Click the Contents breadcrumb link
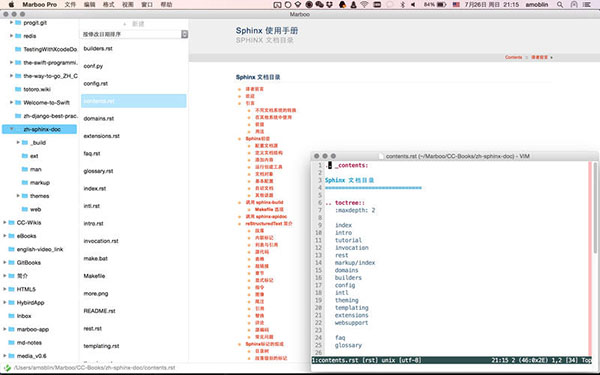Screen dimensions: 600x375 tap(514, 57)
